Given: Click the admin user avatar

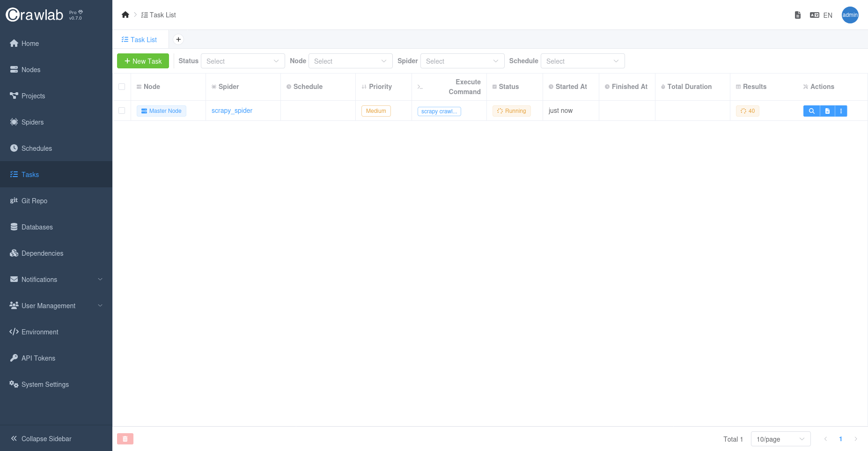Looking at the screenshot, I should click(850, 15).
